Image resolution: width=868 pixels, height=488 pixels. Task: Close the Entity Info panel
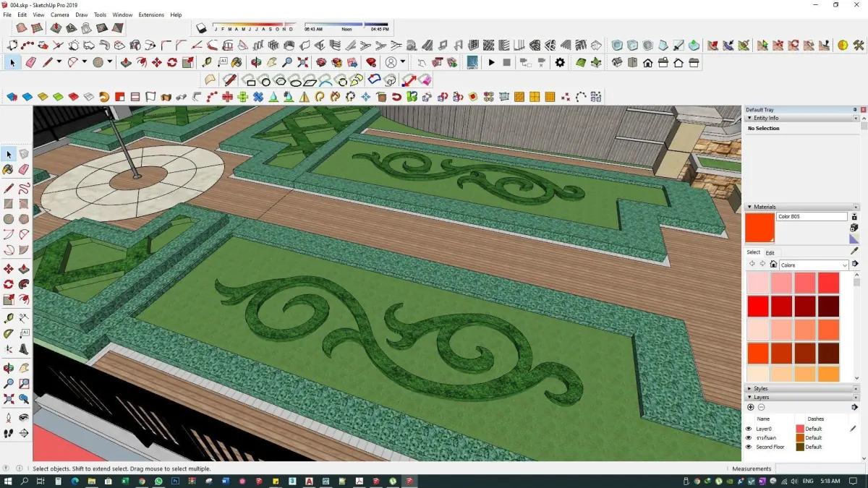856,118
